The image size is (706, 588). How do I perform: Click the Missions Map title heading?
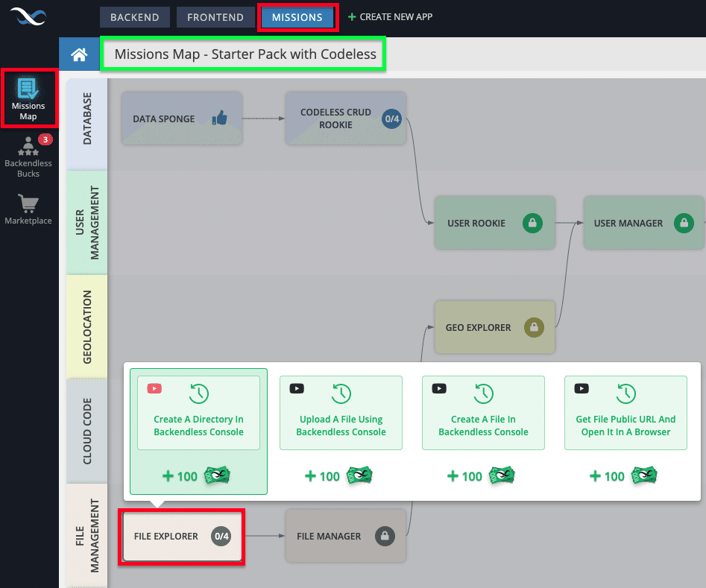point(245,54)
